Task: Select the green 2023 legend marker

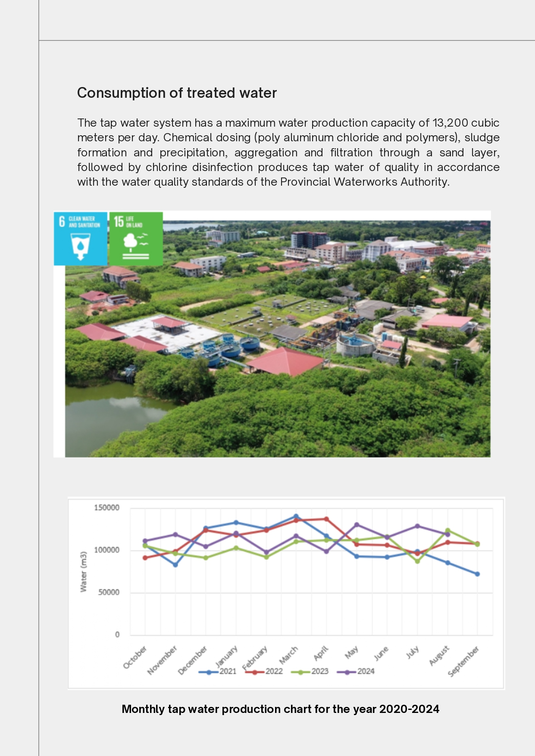Action: 301,672
